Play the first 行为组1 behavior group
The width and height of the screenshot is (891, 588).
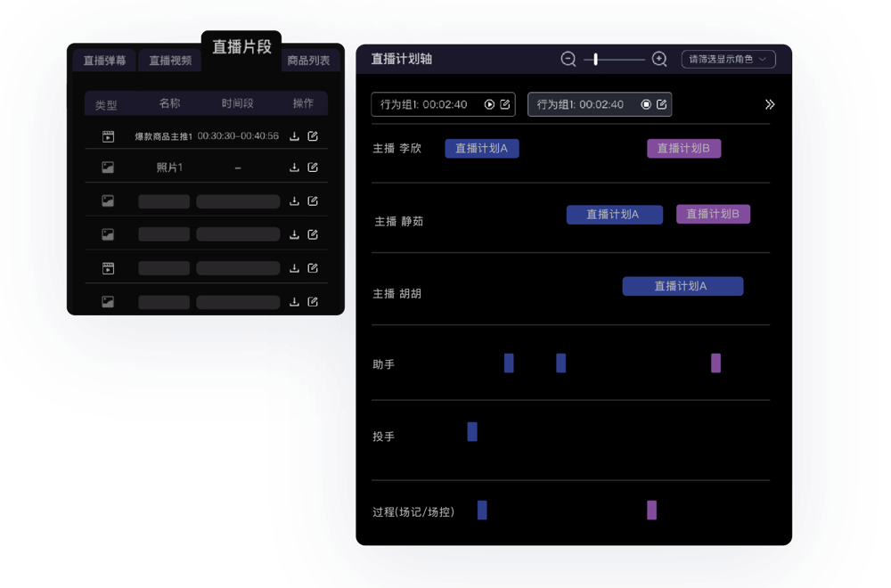(489, 104)
